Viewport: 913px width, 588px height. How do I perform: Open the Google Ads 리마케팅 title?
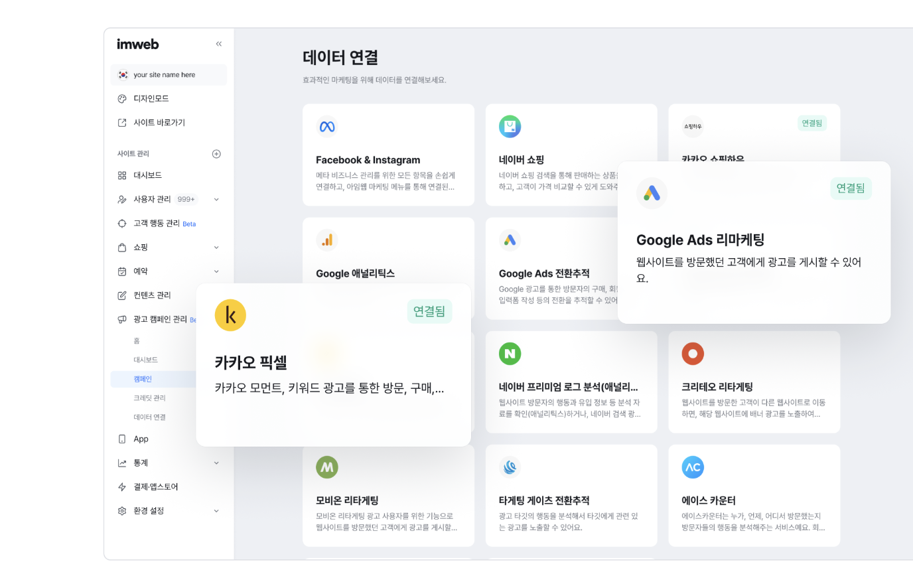pyautogui.click(x=701, y=240)
